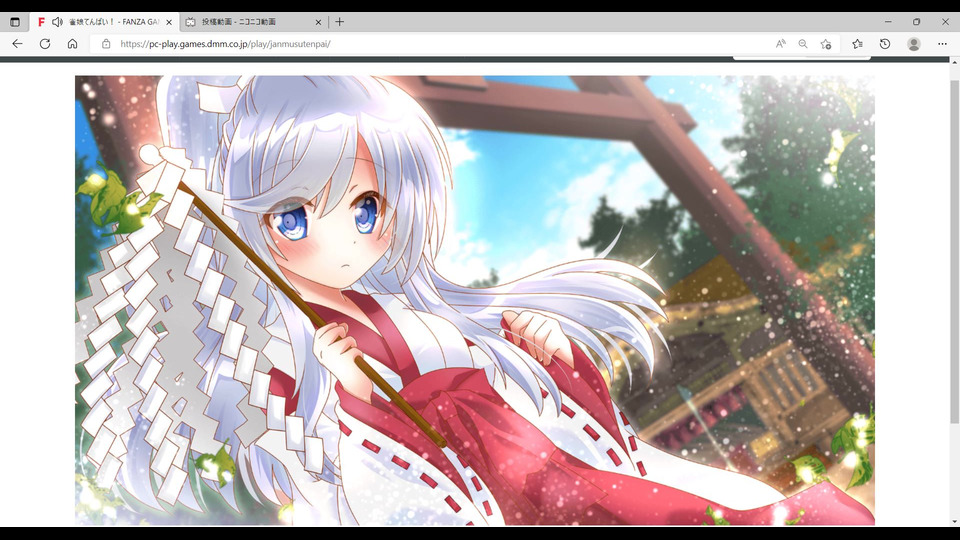This screenshot has width=960, height=540.
Task: Open browser History panel
Action: (x=885, y=44)
